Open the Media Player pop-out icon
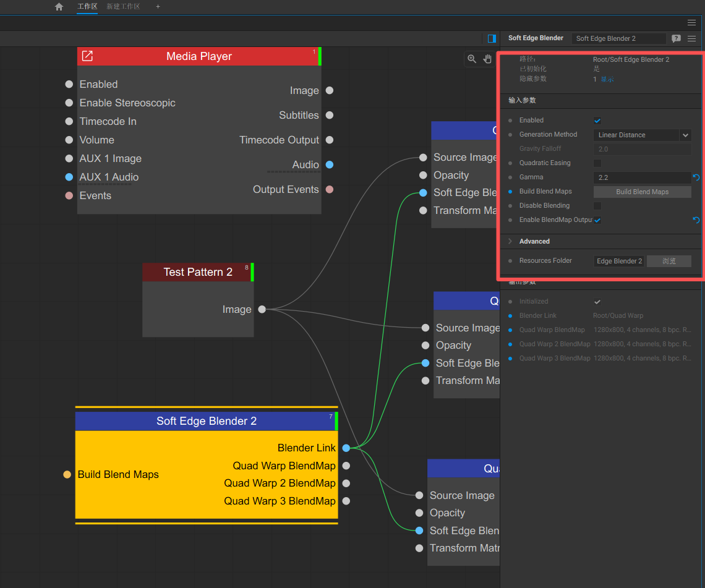 [x=88, y=56]
